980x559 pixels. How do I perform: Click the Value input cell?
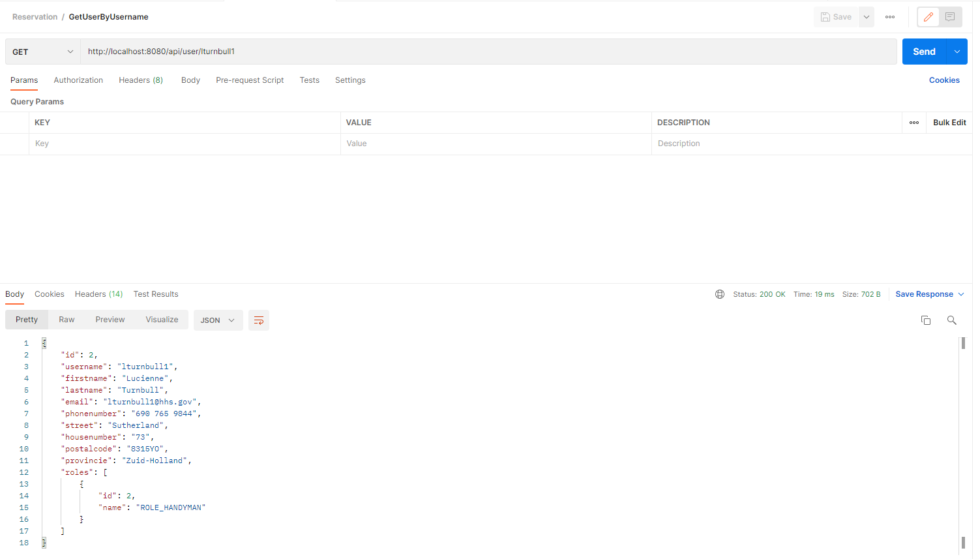click(496, 144)
